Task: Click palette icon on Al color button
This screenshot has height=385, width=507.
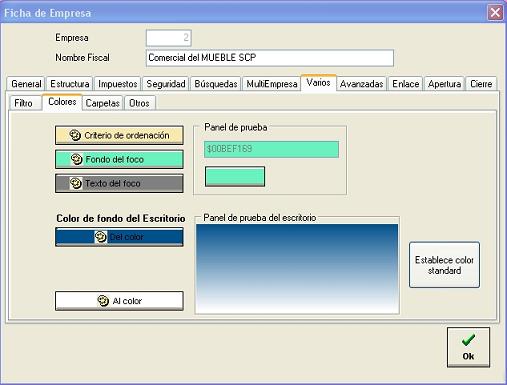Action: click(103, 301)
